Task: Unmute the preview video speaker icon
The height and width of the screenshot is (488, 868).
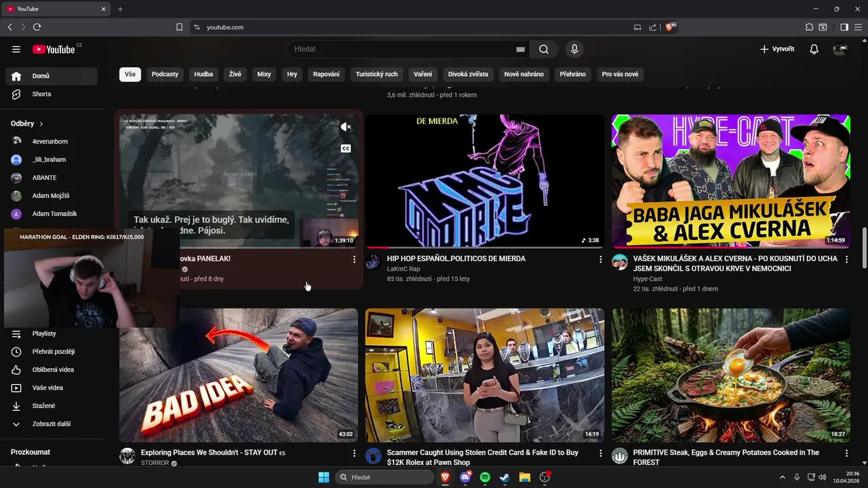Action: click(x=345, y=127)
